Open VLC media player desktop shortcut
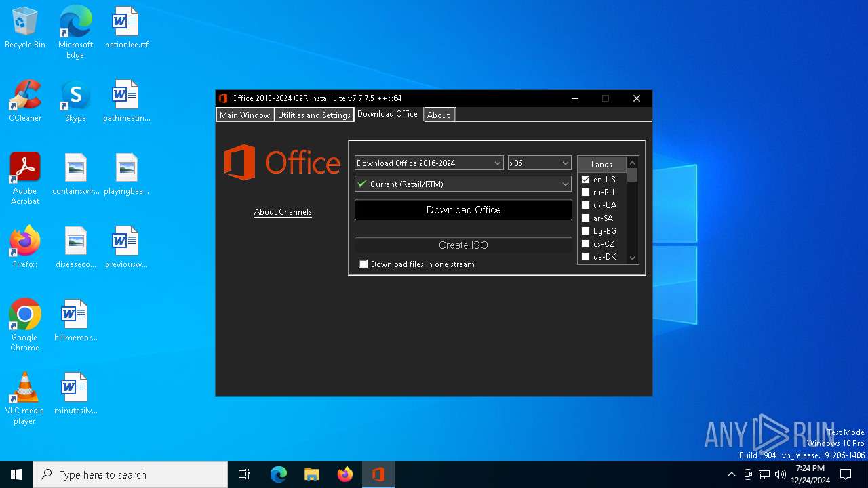Image resolution: width=868 pixels, height=488 pixels. 25,399
